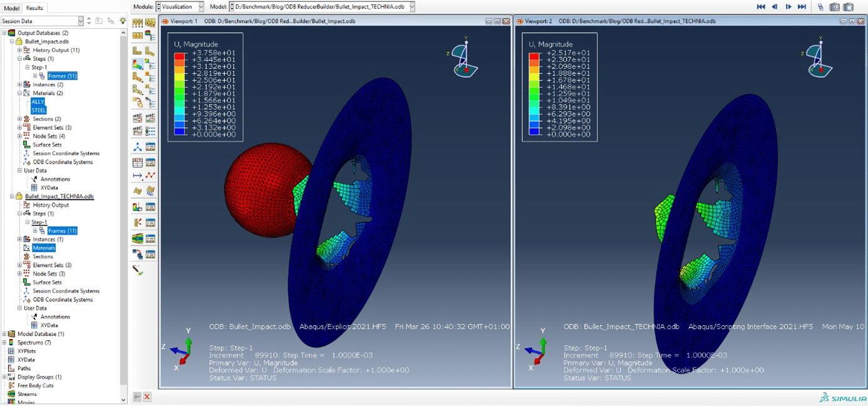This screenshot has height=406, width=868.
Task: Expand the Model Database (1) node
Action: pos(4,334)
